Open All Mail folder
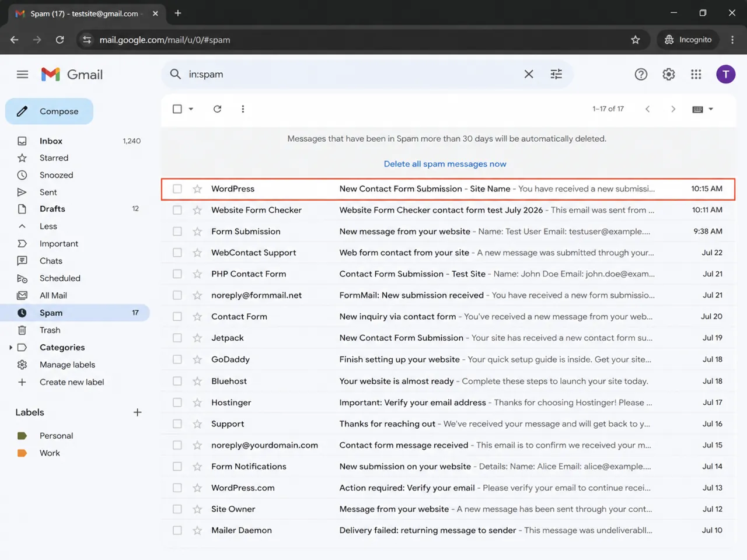Viewport: 747px width, 560px height. coord(75,296)
